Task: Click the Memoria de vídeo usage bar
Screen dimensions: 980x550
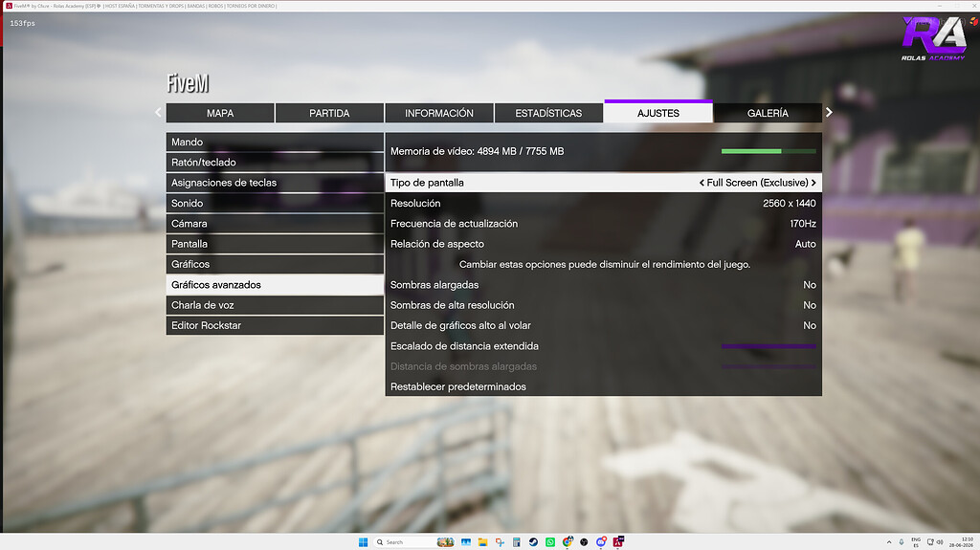Action: pyautogui.click(x=768, y=151)
